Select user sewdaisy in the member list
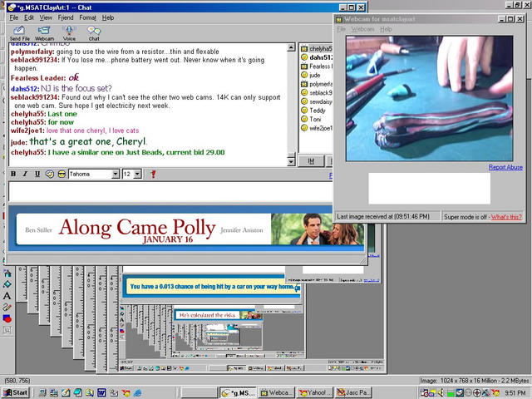 click(317, 101)
